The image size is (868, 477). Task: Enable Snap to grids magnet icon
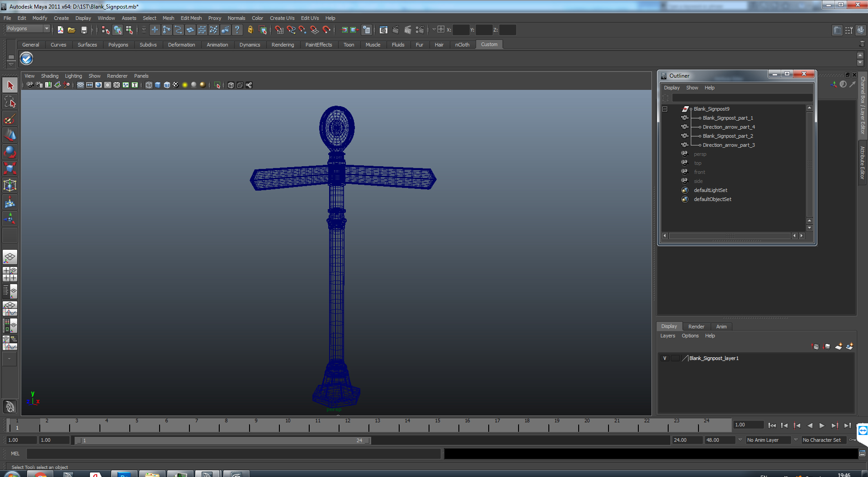[x=279, y=30]
